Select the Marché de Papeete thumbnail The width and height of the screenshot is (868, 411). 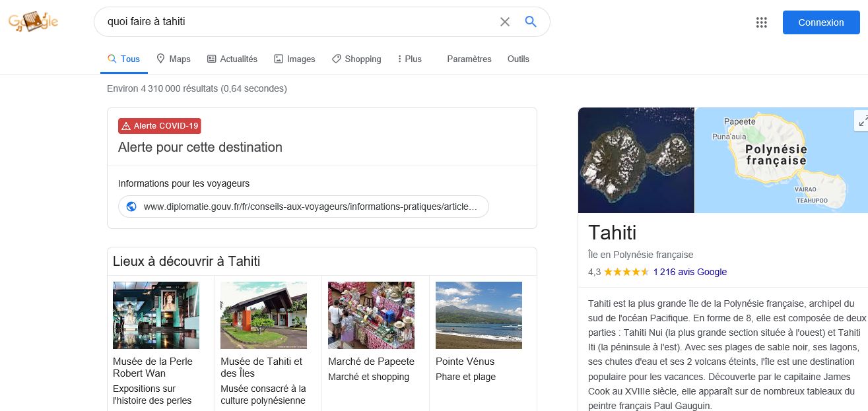pos(371,315)
